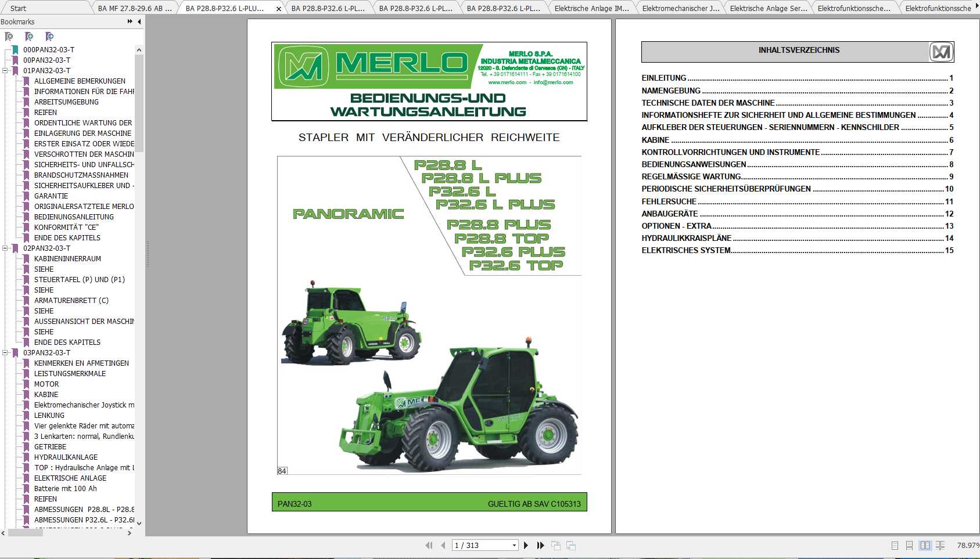This screenshot has width=980, height=559.
Task: Toggle two-page facing view
Action: [x=925, y=545]
